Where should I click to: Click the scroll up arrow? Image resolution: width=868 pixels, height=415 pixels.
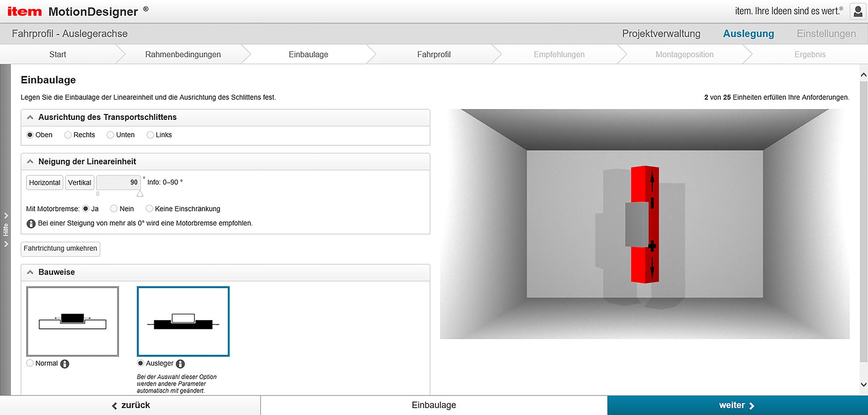[864, 75]
